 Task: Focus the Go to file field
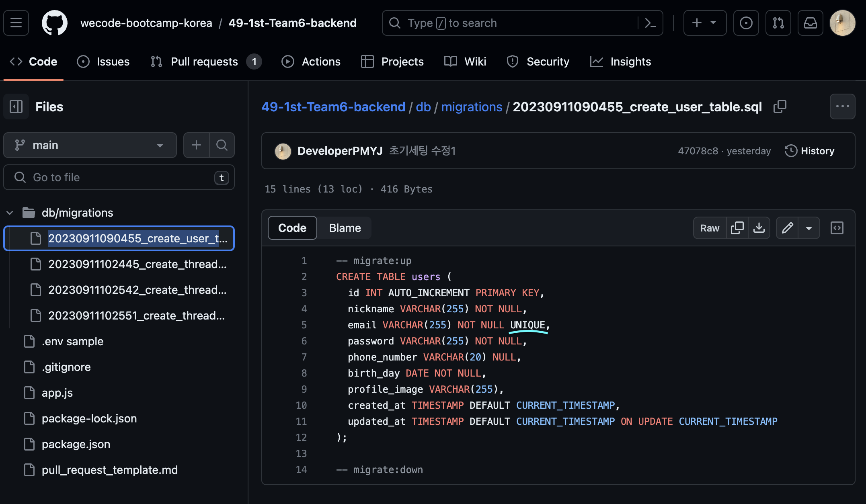point(119,177)
